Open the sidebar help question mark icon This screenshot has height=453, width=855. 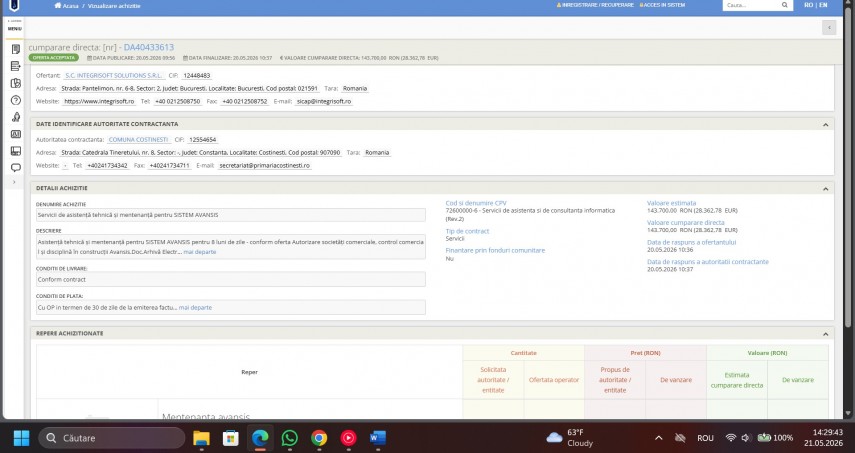click(x=16, y=100)
